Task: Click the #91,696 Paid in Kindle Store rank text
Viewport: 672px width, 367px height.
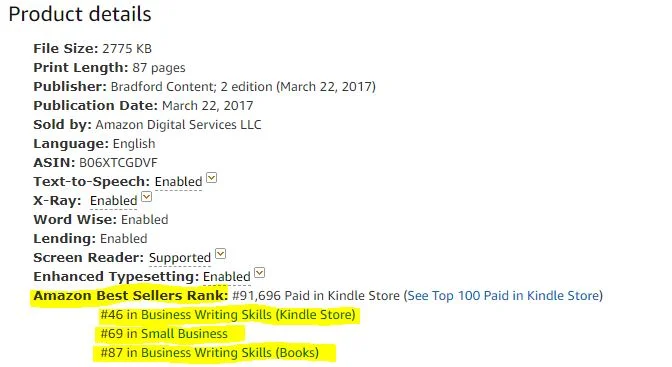Action: 315,295
